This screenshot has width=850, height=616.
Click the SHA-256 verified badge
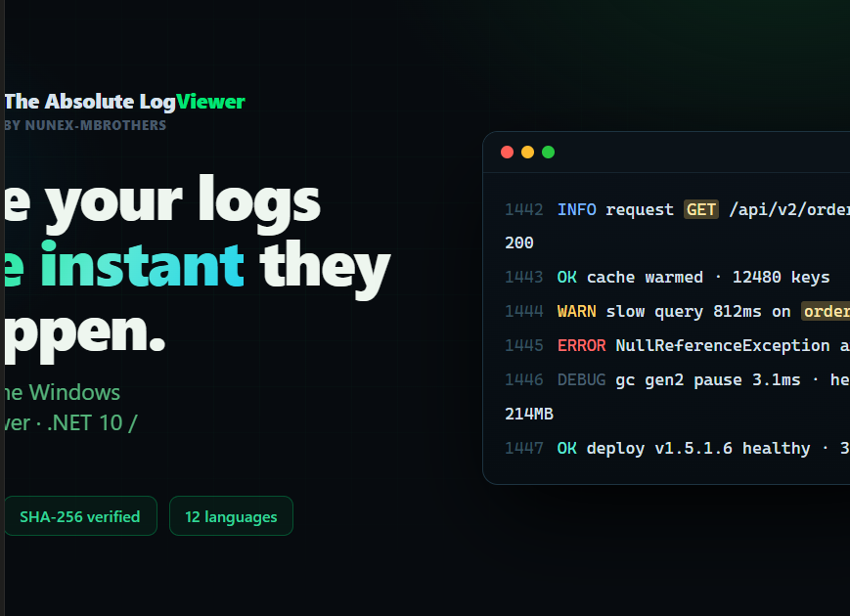tap(80, 516)
